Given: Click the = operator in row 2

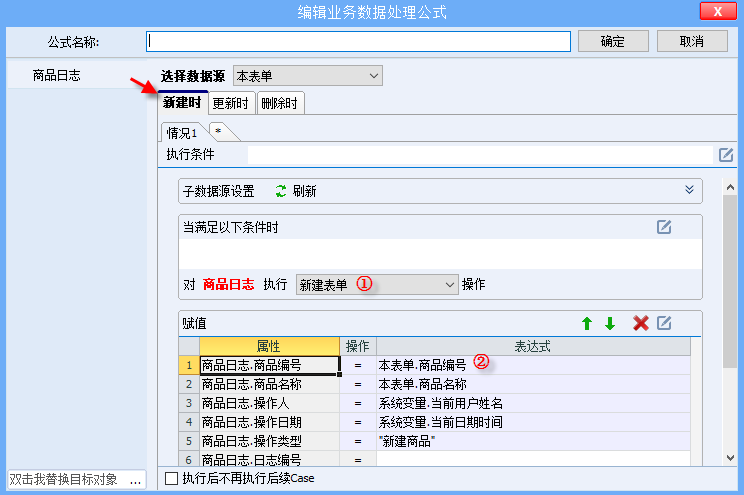Looking at the screenshot, I should (358, 384).
